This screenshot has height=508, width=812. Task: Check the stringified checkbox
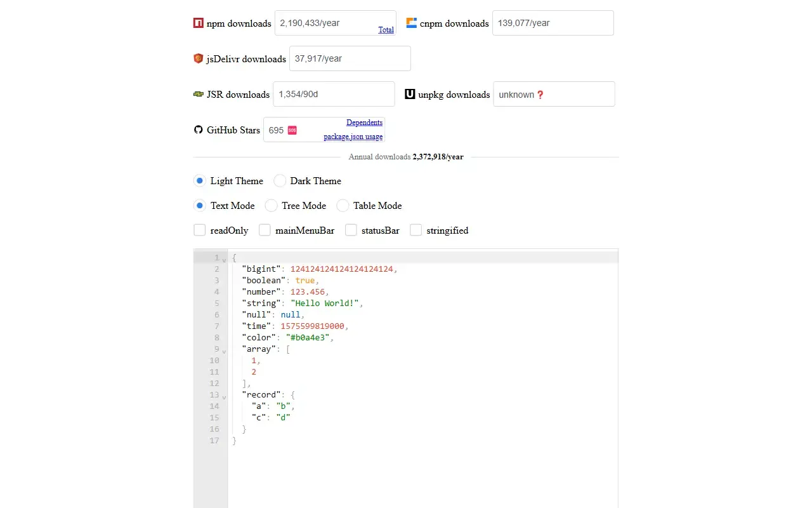[x=416, y=231]
